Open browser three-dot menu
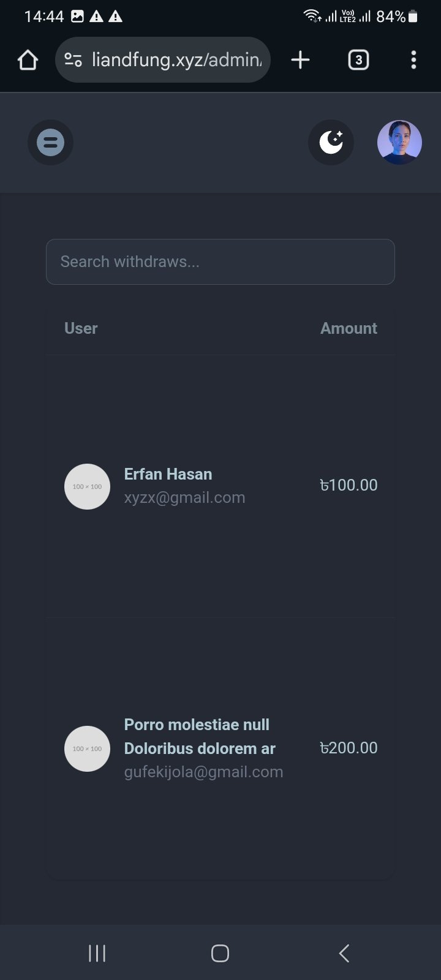Screen dimensions: 441x980 click(x=413, y=60)
